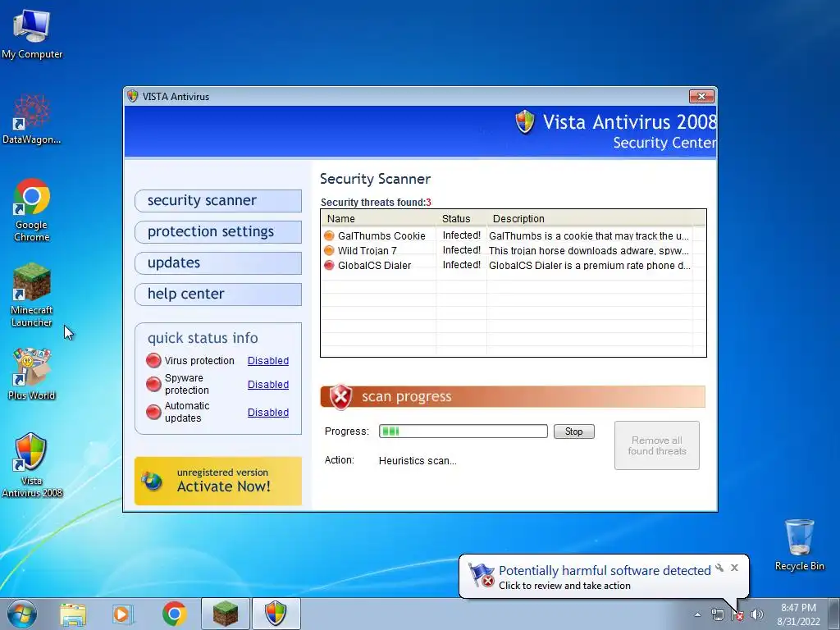Click the GalThumbs Cookie threat icon
Image resolution: width=840 pixels, height=630 pixels.
click(329, 235)
